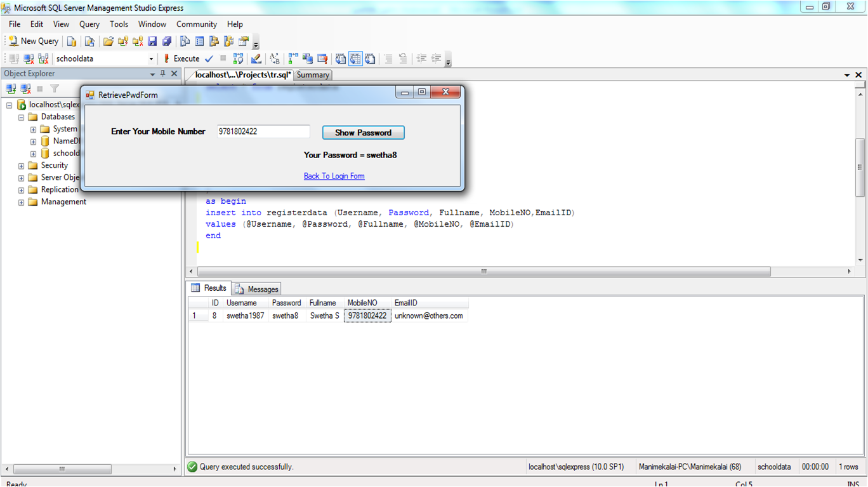This screenshot has width=868, height=487.
Task: Toggle auto-hide pin on Object Explorer
Action: 163,73
